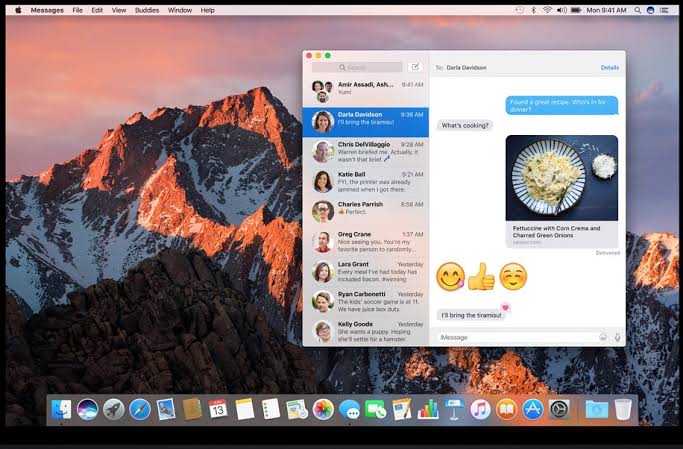This screenshot has width=683, height=449.
Task: Open Numbers bar chart icon in Dock
Action: click(428, 409)
